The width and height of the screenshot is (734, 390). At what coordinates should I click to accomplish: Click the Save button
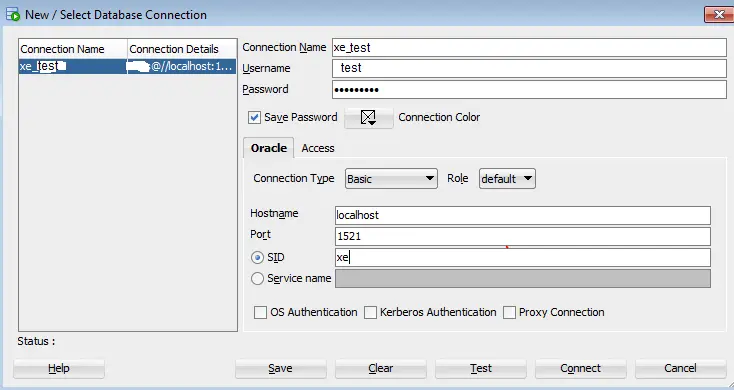point(280,368)
